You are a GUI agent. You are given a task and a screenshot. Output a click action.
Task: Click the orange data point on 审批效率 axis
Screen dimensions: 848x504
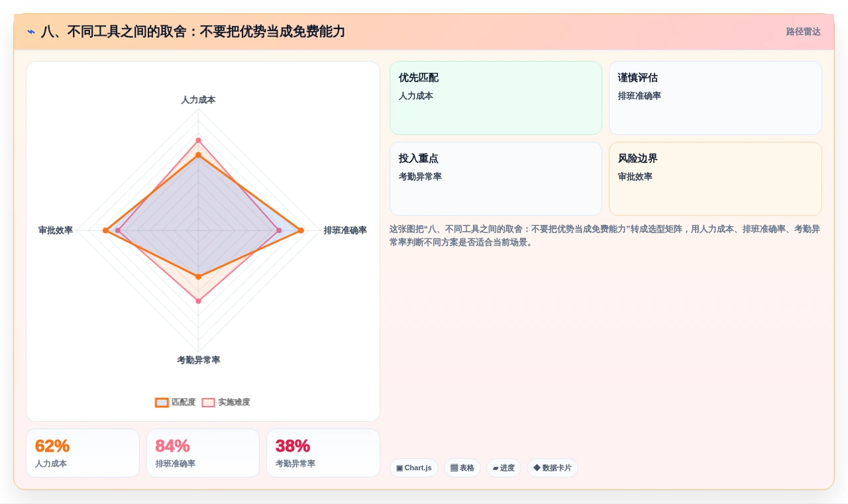[105, 230]
